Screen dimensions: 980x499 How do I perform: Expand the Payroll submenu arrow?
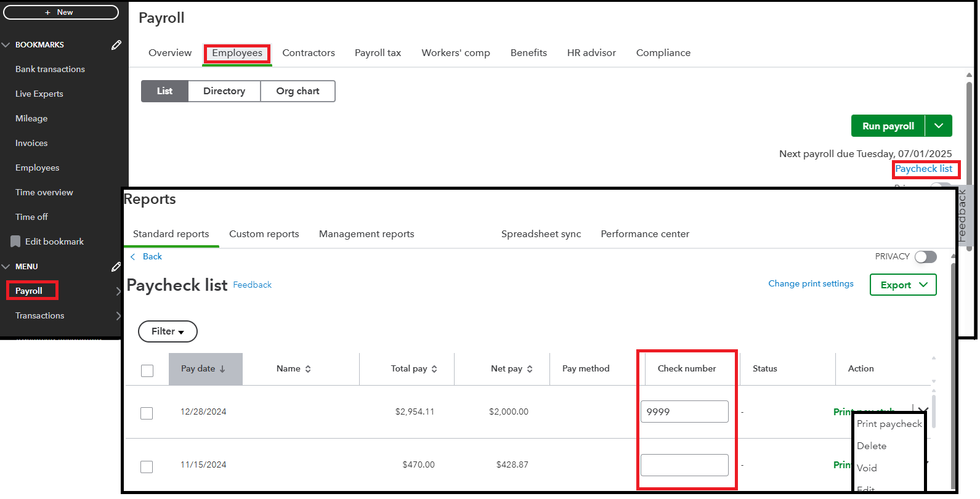(118, 291)
